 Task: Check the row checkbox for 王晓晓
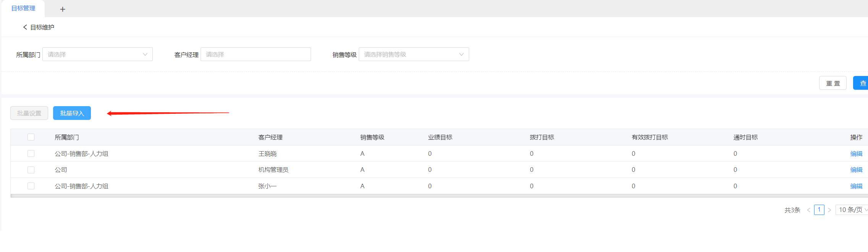(x=31, y=153)
